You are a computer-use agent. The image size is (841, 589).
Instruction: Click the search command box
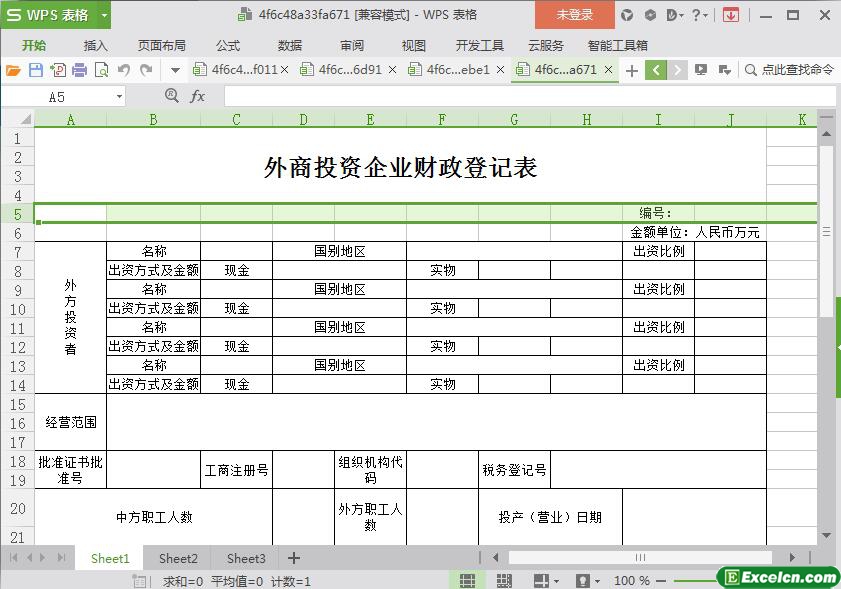click(x=789, y=70)
